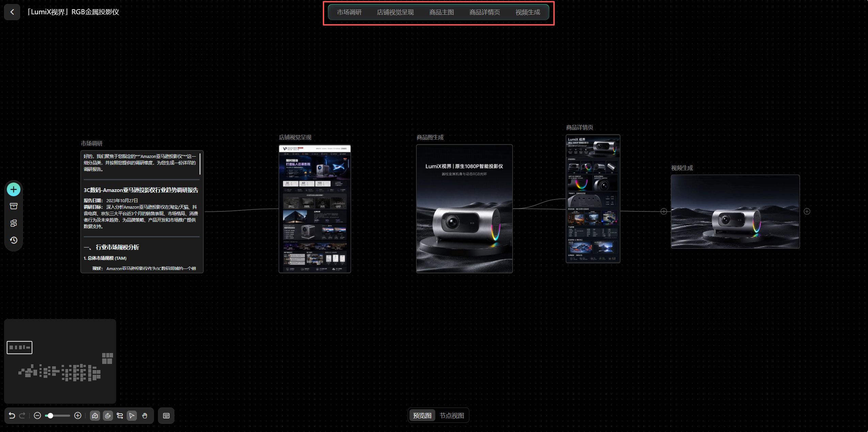Click the project title LumiX视界 RGB金属投影仪
The width and height of the screenshot is (868, 432).
click(73, 12)
